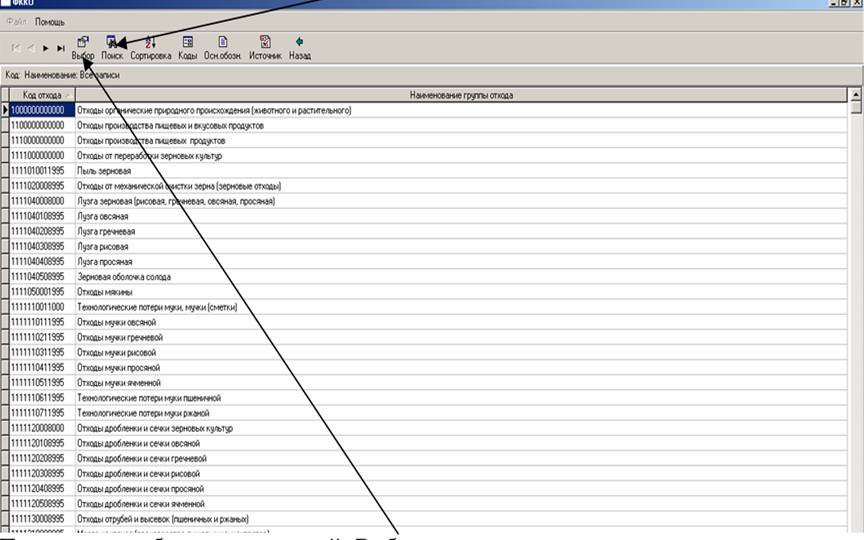The height and width of the screenshot is (540, 864).
Task: Go to next record arrow
Action: (46, 47)
